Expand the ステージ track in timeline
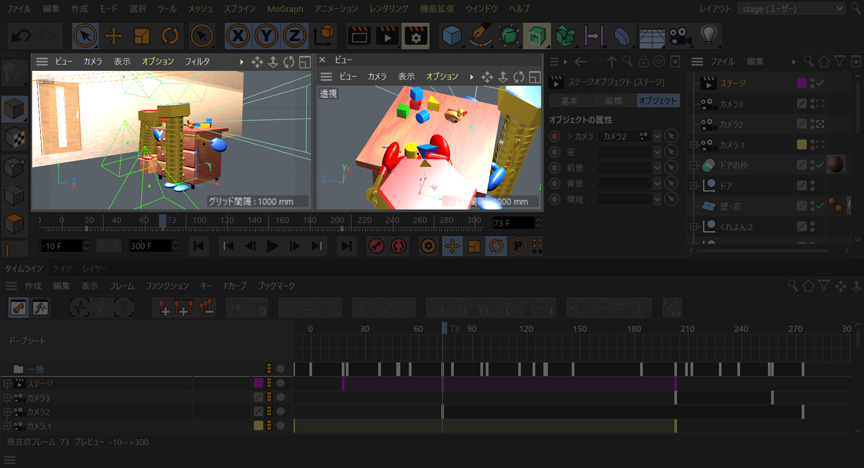 (x=7, y=383)
